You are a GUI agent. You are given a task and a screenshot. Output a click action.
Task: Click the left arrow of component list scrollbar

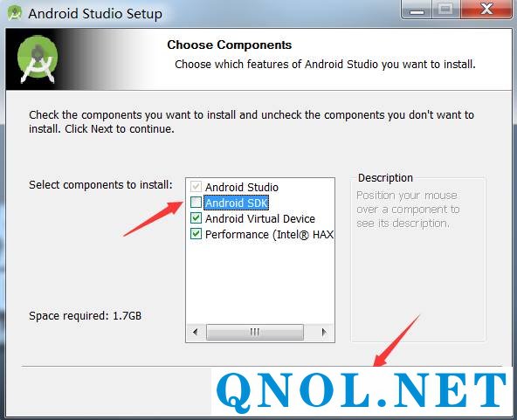tap(196, 332)
